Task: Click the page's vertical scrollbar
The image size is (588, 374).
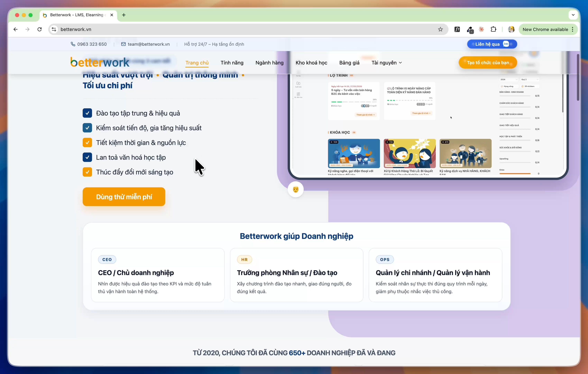Action: pos(578,77)
